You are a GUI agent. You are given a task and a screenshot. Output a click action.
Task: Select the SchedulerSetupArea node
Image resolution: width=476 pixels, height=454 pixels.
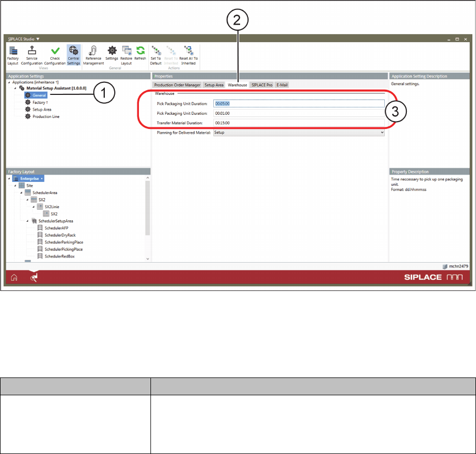coord(52,221)
